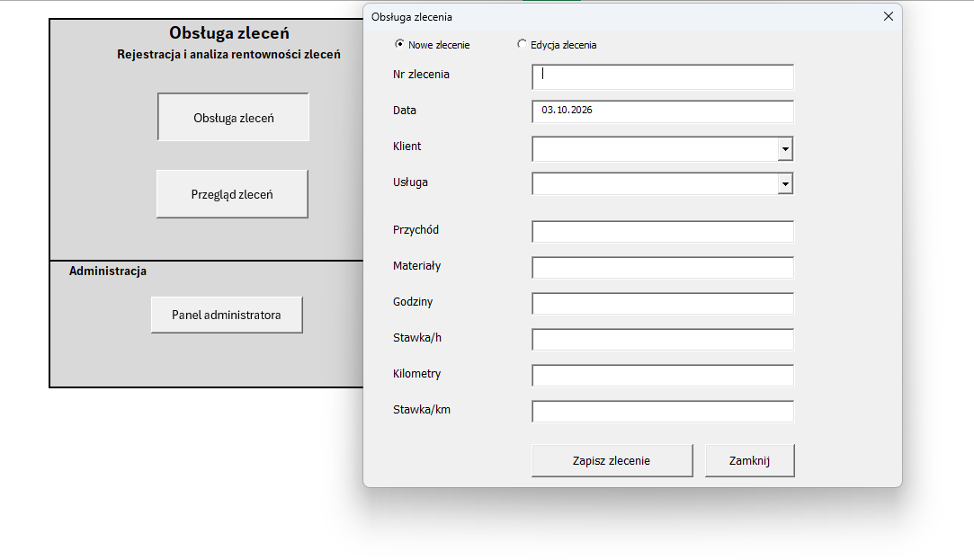Click the Godziny text field
Viewport: 974px width, 560px height.
pyautogui.click(x=663, y=304)
